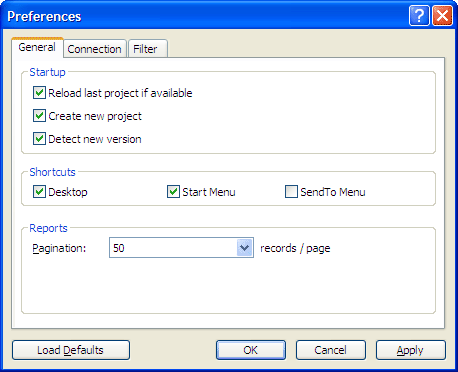Disable Detect new version option
458x372 pixels.
click(39, 139)
